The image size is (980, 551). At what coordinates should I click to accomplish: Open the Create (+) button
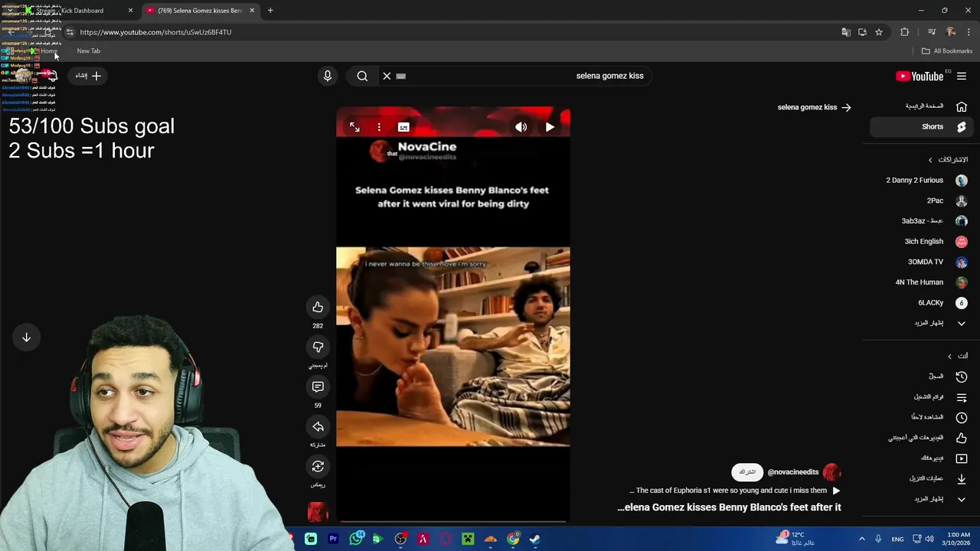click(x=89, y=76)
